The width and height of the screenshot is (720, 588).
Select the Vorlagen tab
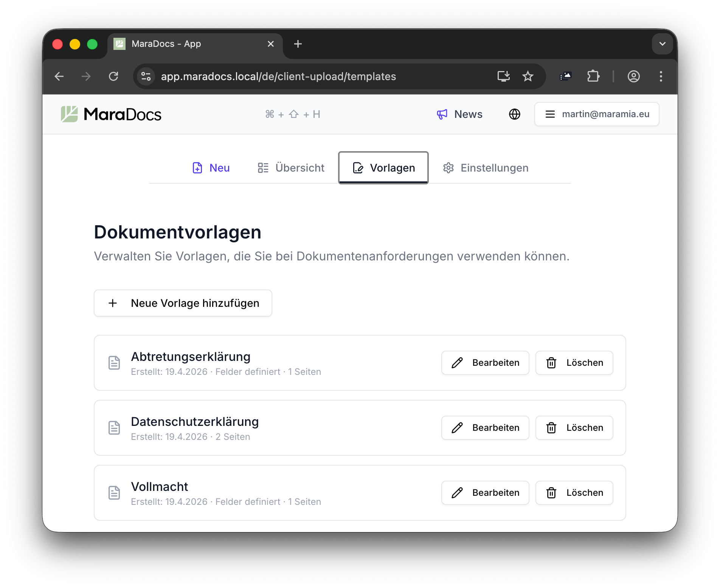(383, 168)
